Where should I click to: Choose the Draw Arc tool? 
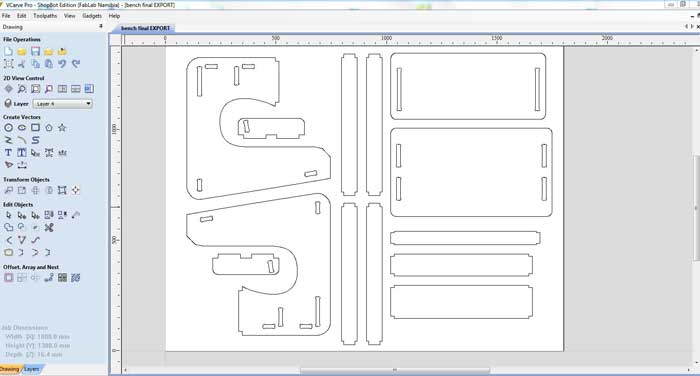coord(21,140)
